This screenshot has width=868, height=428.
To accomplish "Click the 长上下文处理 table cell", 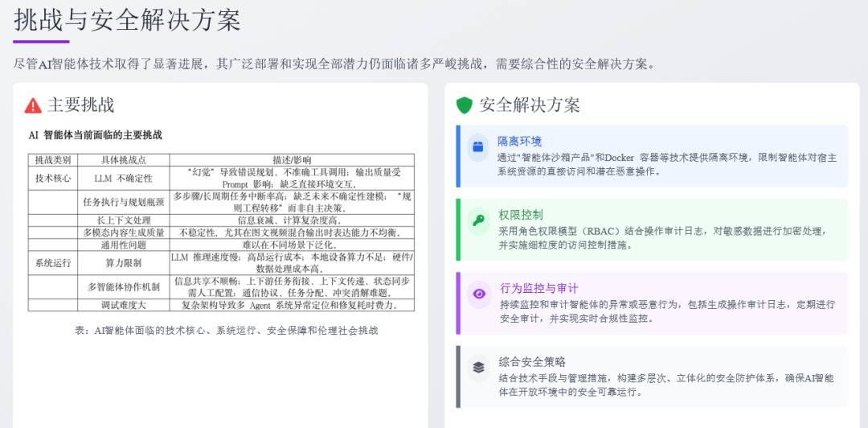I will [124, 220].
